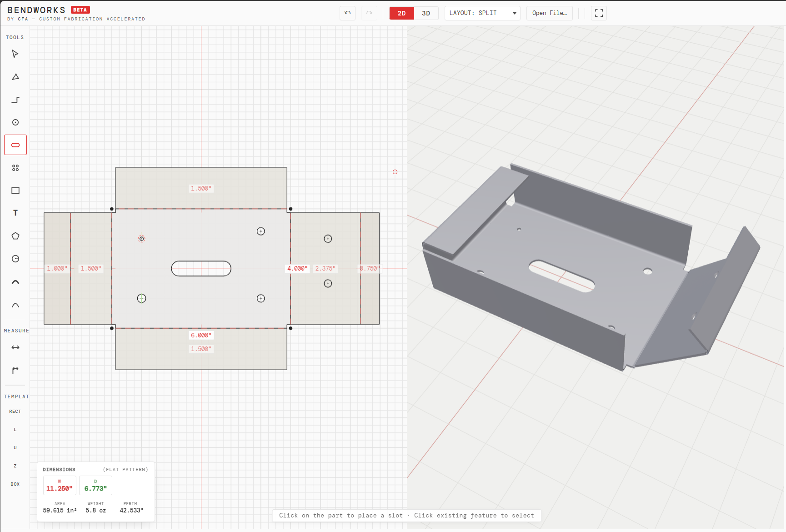Select the thick arc tool
This screenshot has height=532, width=786.
tap(15, 282)
